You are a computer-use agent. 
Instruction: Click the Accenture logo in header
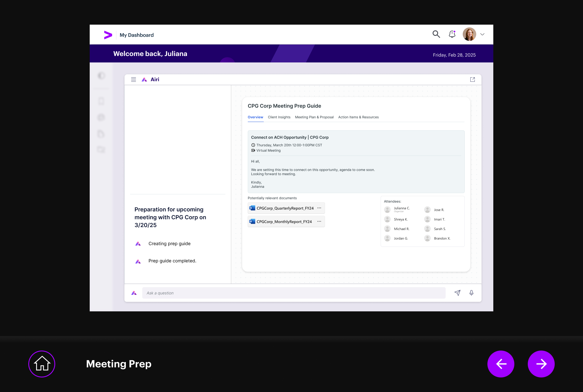click(108, 35)
